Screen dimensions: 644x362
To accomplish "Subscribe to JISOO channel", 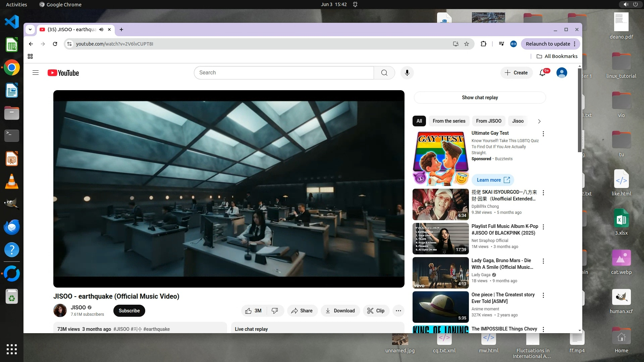I will [129, 311].
